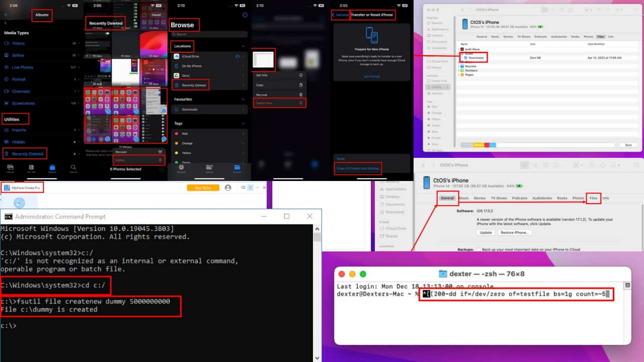Expand the Keynote folder in Finder
644x362 pixels.
pos(459,66)
